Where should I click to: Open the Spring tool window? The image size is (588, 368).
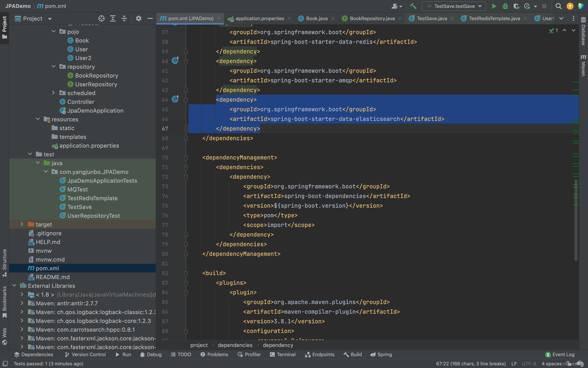coord(381,354)
